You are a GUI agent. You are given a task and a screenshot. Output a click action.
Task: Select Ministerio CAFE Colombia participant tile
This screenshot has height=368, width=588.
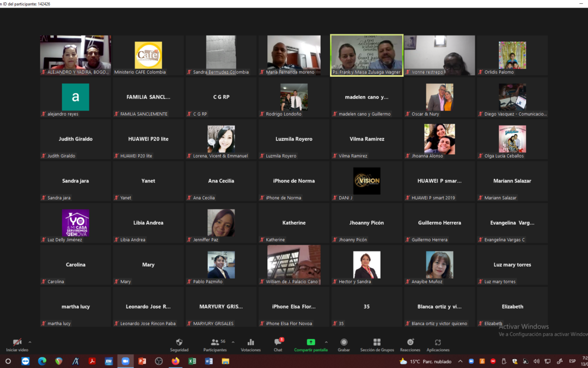point(148,55)
